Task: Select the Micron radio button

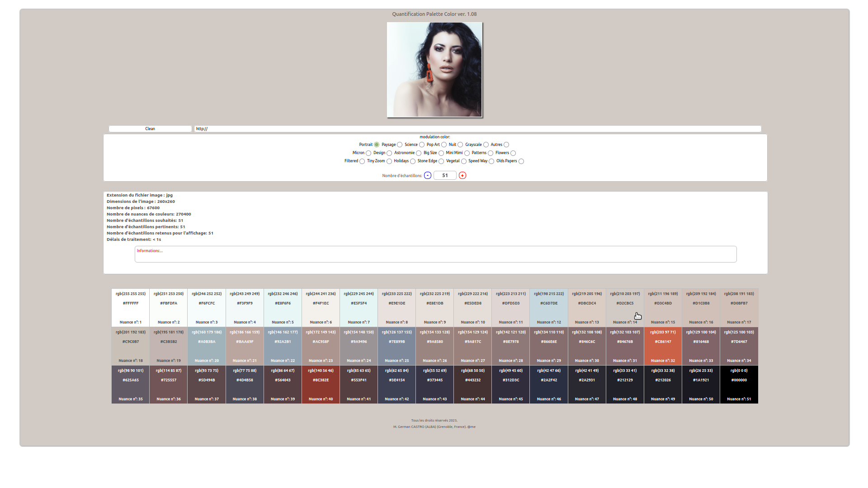Action: [x=368, y=153]
